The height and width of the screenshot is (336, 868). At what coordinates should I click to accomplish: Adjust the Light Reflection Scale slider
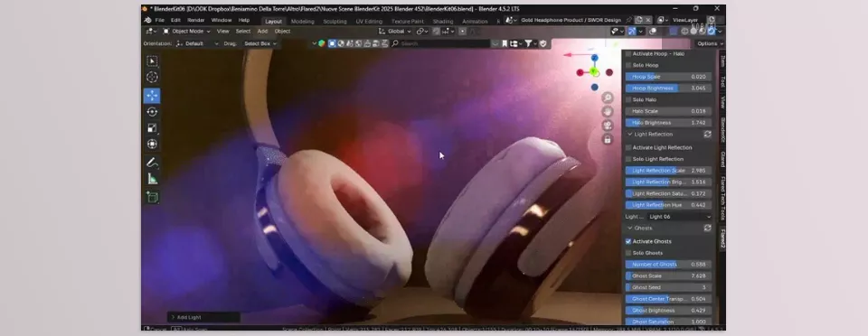pos(668,171)
